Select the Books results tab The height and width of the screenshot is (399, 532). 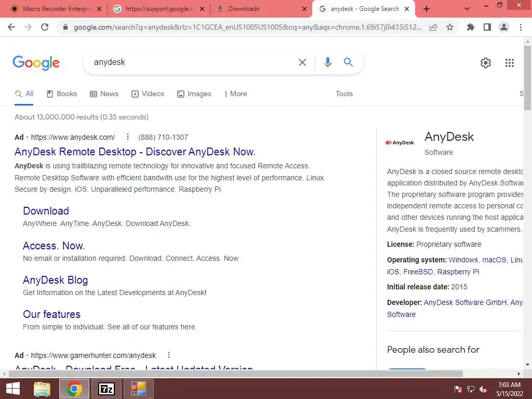(62, 94)
